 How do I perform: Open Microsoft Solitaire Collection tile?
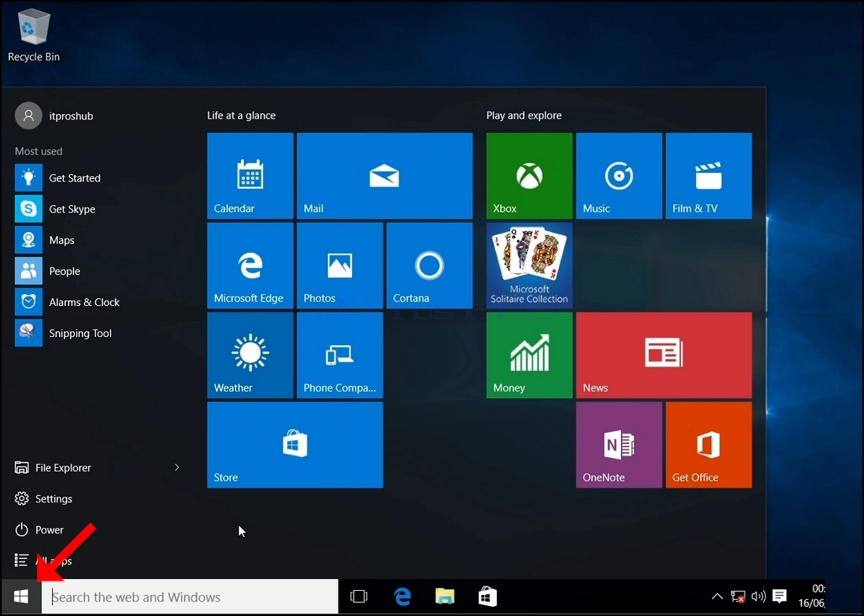pos(529,266)
